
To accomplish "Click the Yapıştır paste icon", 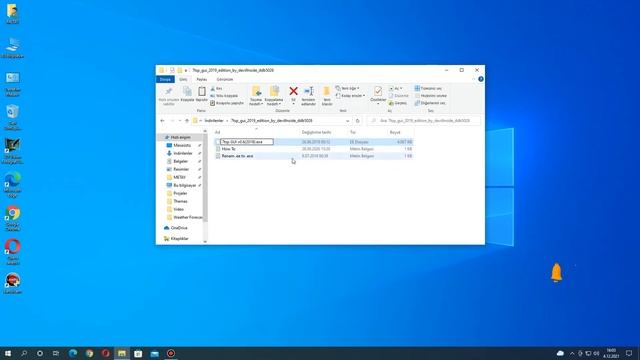I will pos(202,91).
